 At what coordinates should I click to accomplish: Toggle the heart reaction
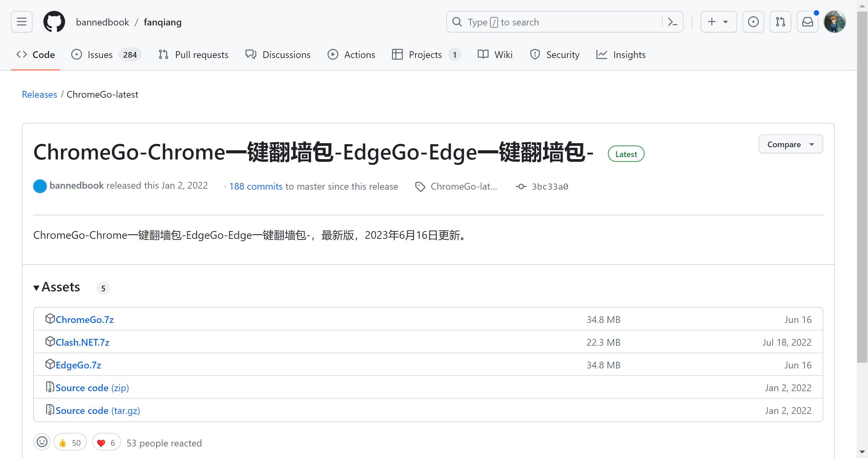pos(106,442)
